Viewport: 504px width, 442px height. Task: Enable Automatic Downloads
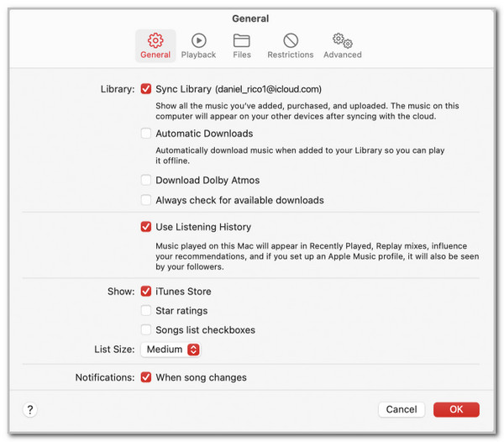tap(146, 134)
